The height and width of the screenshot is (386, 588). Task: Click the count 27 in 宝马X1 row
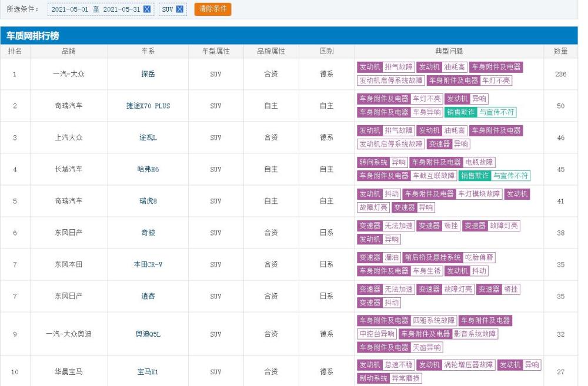click(560, 372)
